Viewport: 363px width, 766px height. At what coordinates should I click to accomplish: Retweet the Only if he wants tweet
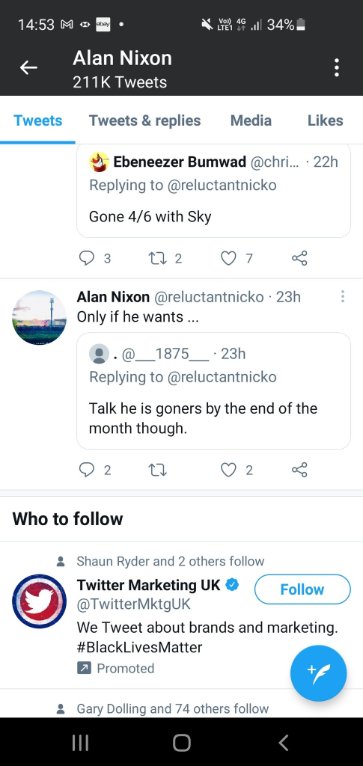pos(157,470)
